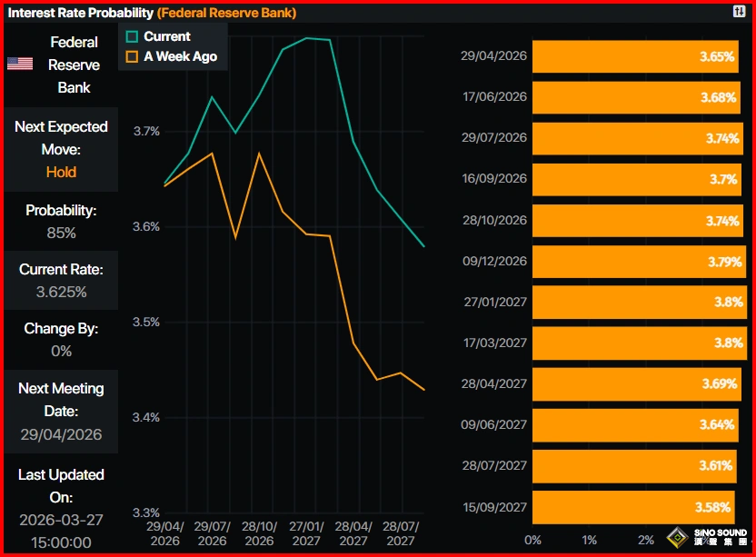Click the Sino Sound diamond logo
The height and width of the screenshot is (557, 756).
click(x=675, y=536)
